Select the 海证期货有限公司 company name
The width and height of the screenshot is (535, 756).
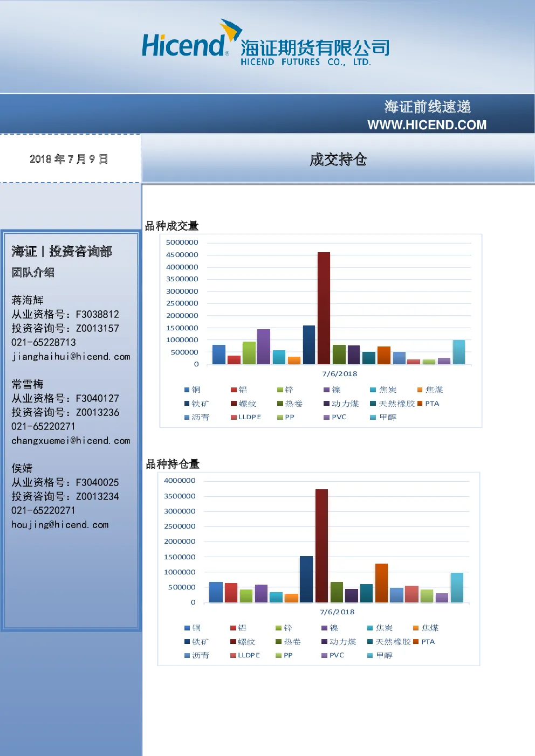click(315, 48)
